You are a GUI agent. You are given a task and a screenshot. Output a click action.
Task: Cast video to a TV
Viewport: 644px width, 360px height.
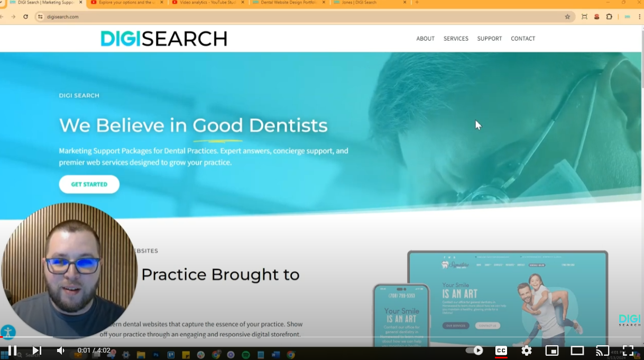click(603, 350)
